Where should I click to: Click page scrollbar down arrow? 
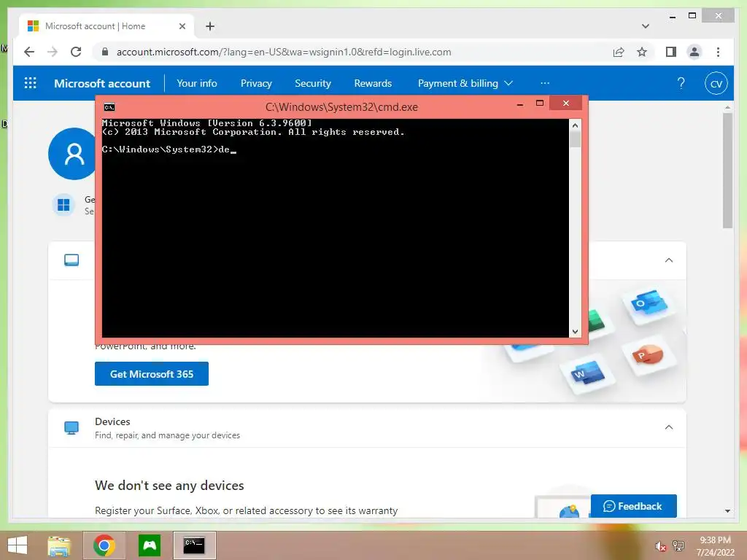(727, 511)
